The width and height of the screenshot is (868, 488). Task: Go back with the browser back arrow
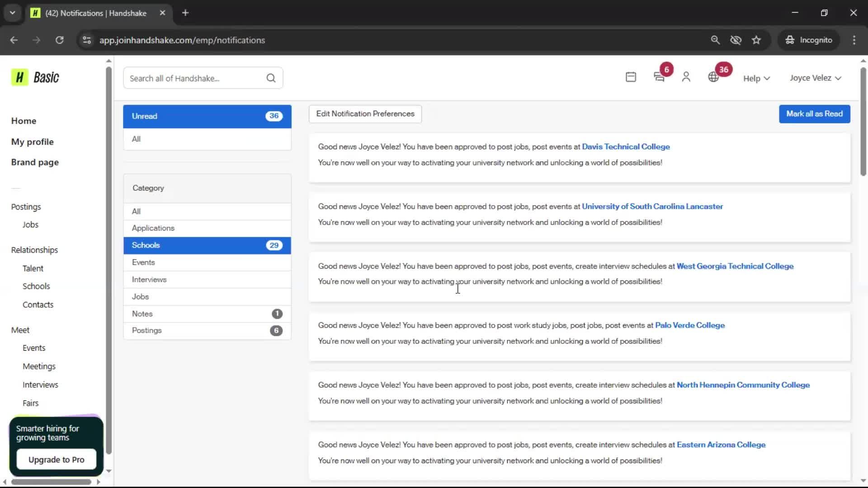[x=14, y=40]
